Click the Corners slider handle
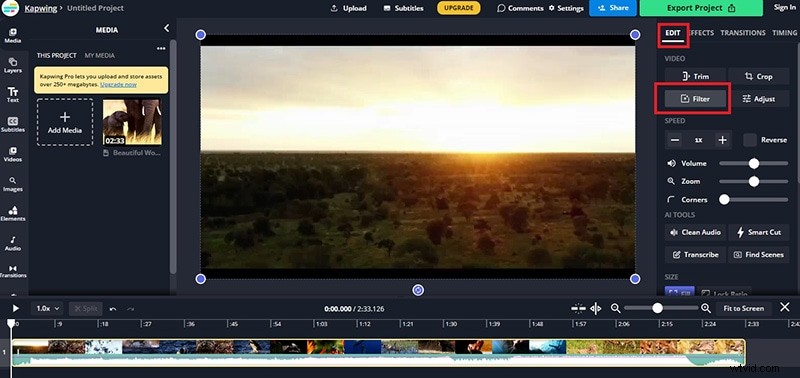The width and height of the screenshot is (800, 378). (x=724, y=199)
